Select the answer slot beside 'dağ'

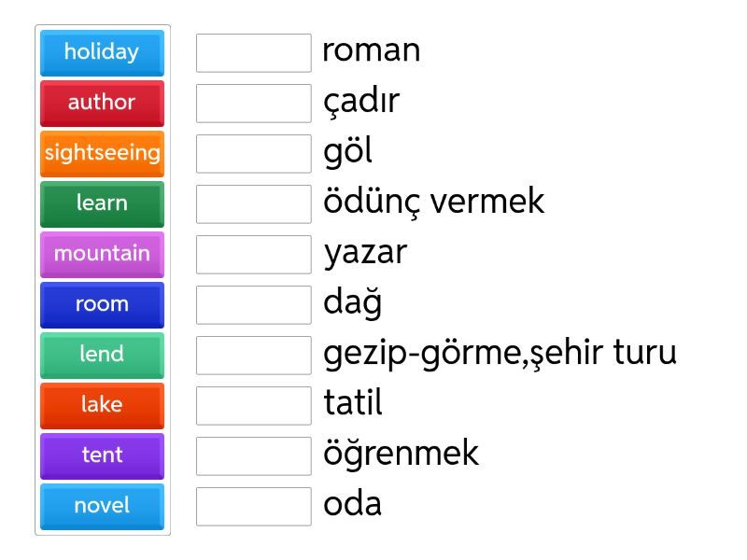point(253,304)
